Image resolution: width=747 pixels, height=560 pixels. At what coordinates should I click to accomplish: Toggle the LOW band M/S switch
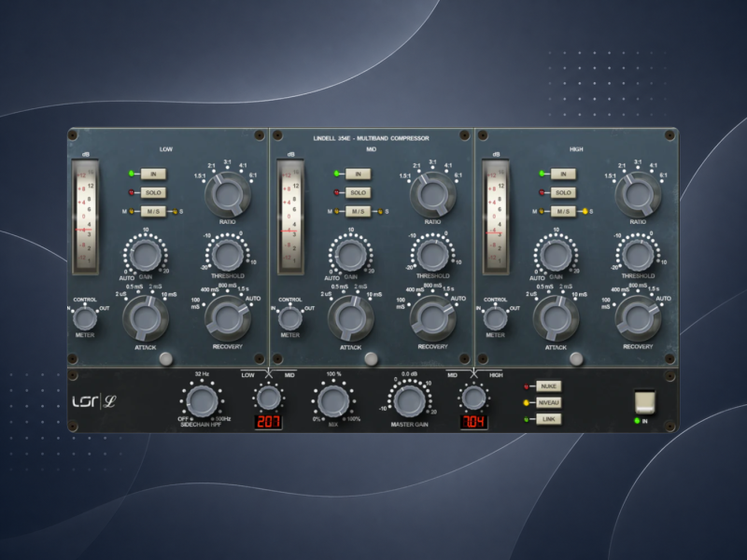click(x=153, y=212)
